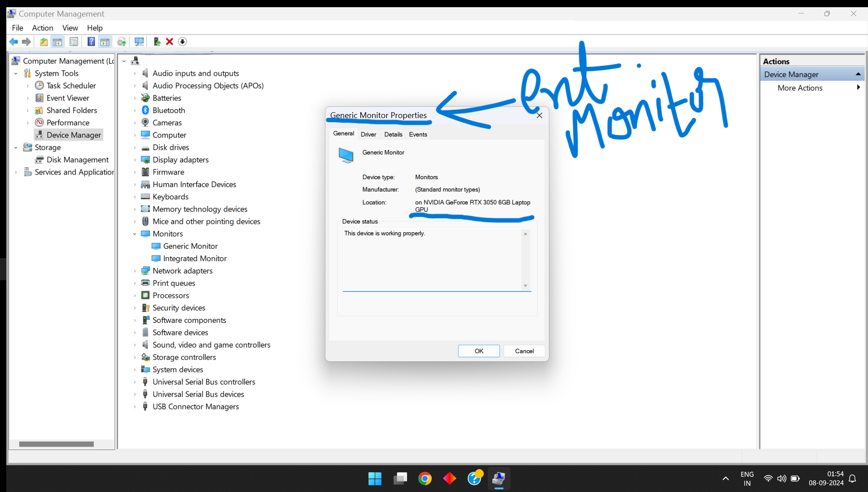The image size is (868, 492).
Task: Click the Up one level folder icon
Action: click(44, 42)
